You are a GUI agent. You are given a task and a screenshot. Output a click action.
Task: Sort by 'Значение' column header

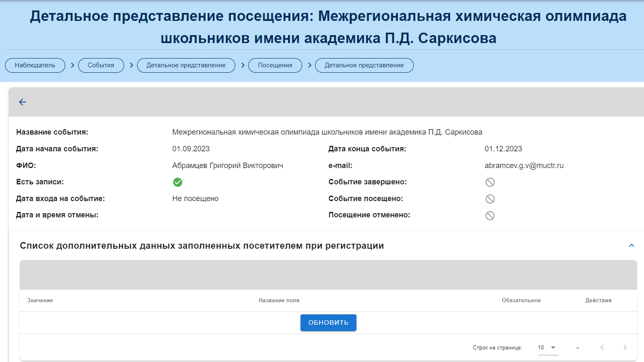coord(40,301)
